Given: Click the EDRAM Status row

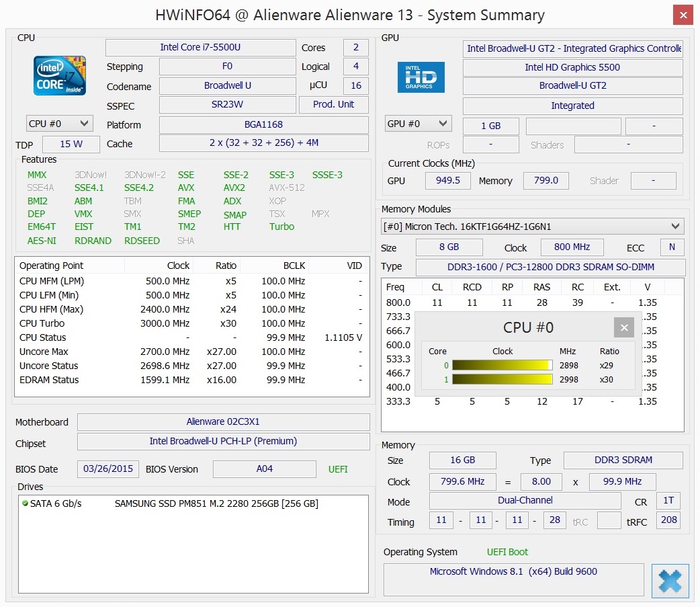Looking at the screenshot, I should pyautogui.click(x=192, y=380).
